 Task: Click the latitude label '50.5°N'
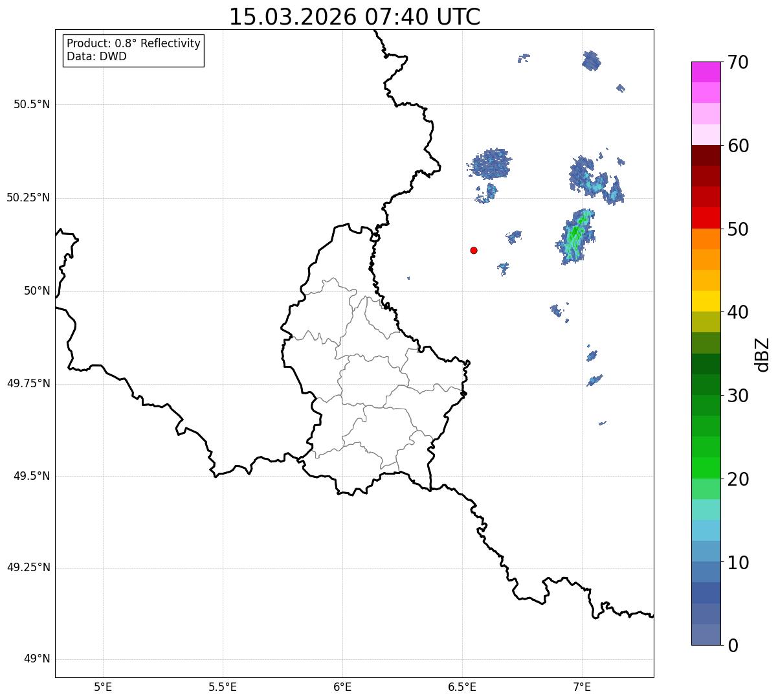coord(32,104)
